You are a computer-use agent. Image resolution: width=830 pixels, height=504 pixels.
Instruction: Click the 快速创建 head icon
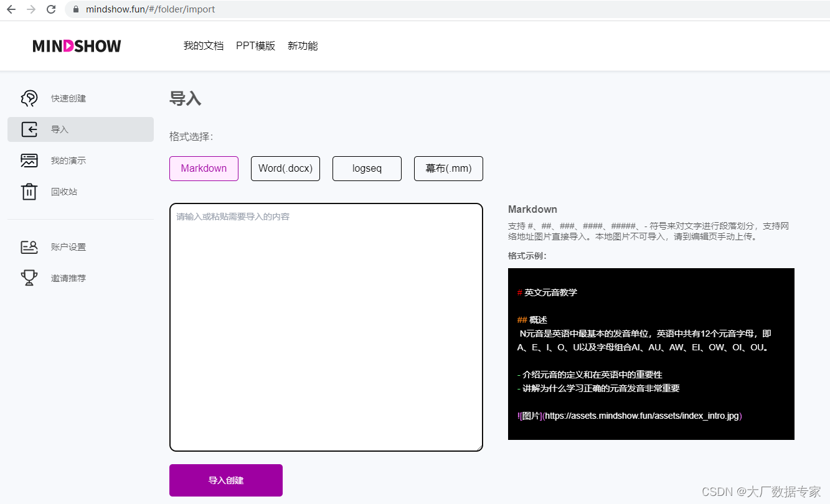29,98
